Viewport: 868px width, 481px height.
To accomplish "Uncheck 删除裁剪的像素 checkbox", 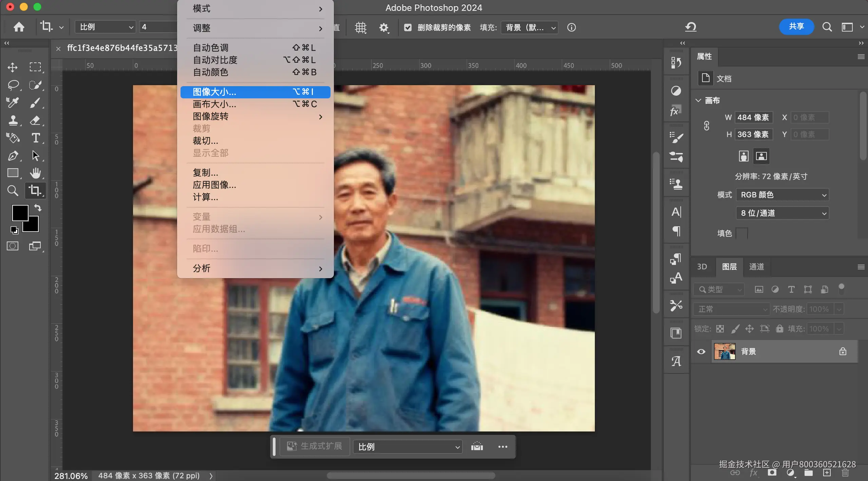I will 408,27.
